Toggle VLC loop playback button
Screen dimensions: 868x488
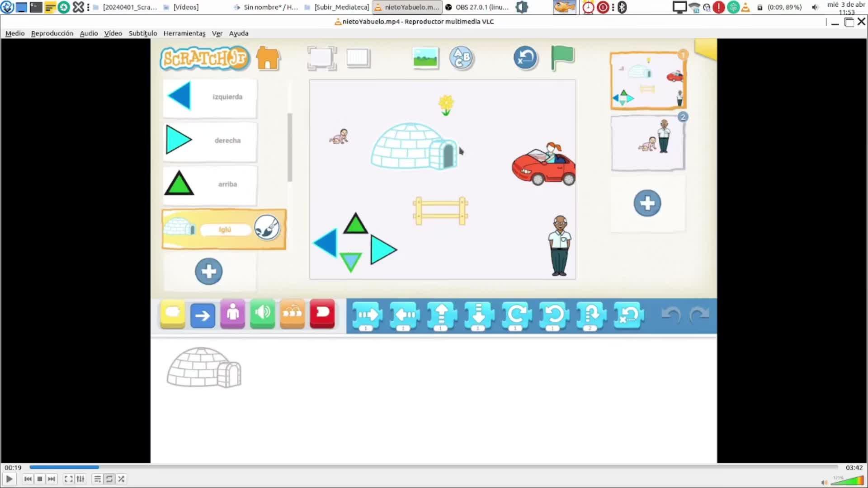[x=109, y=479]
